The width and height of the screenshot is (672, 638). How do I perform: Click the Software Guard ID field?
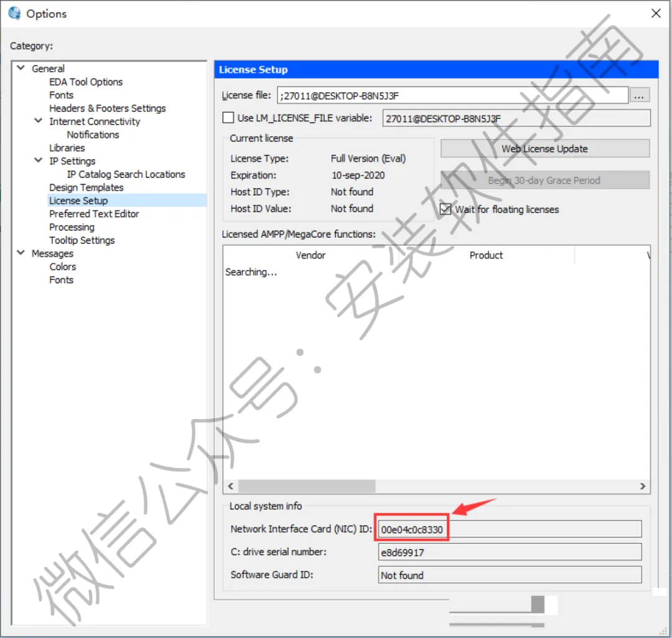(x=510, y=575)
